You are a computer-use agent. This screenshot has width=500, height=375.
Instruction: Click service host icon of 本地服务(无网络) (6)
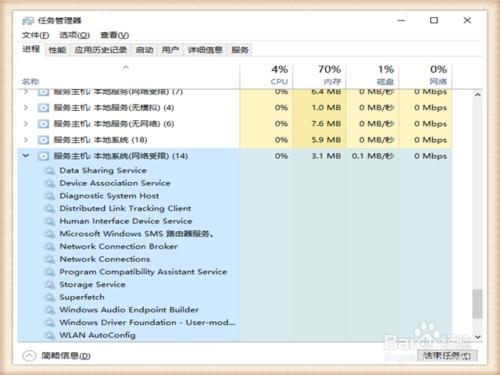43,124
